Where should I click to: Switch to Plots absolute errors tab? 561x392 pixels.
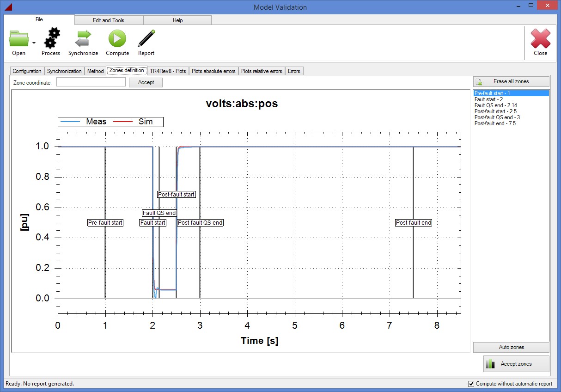[213, 71]
